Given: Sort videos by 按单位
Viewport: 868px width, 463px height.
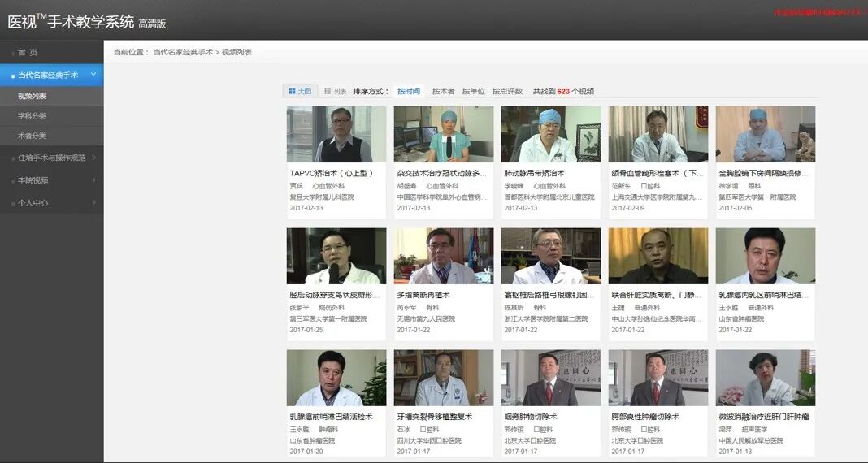Looking at the screenshot, I should coord(473,91).
